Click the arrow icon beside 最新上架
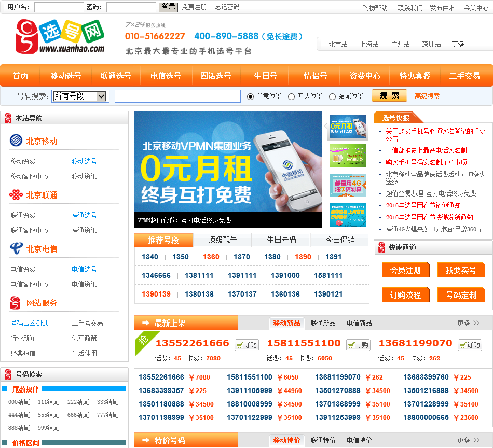Image resolution: width=493 pixels, height=448 pixels. click(146, 323)
